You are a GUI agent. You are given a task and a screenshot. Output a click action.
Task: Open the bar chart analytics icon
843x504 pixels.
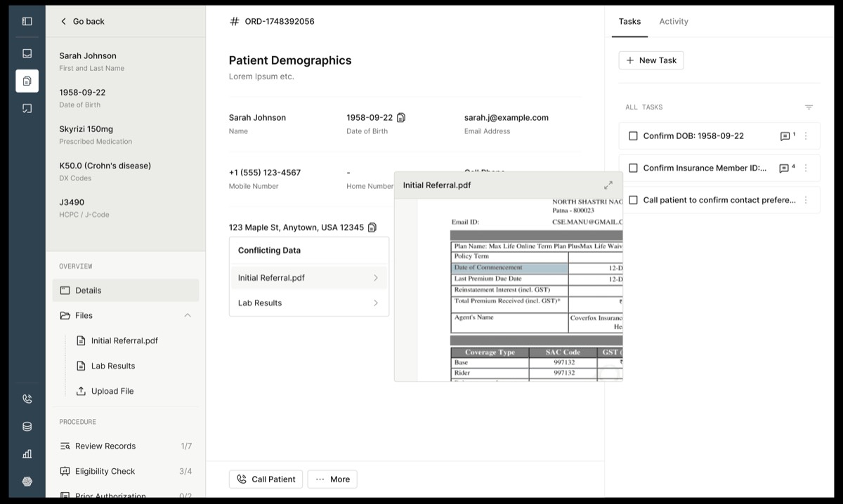27,453
